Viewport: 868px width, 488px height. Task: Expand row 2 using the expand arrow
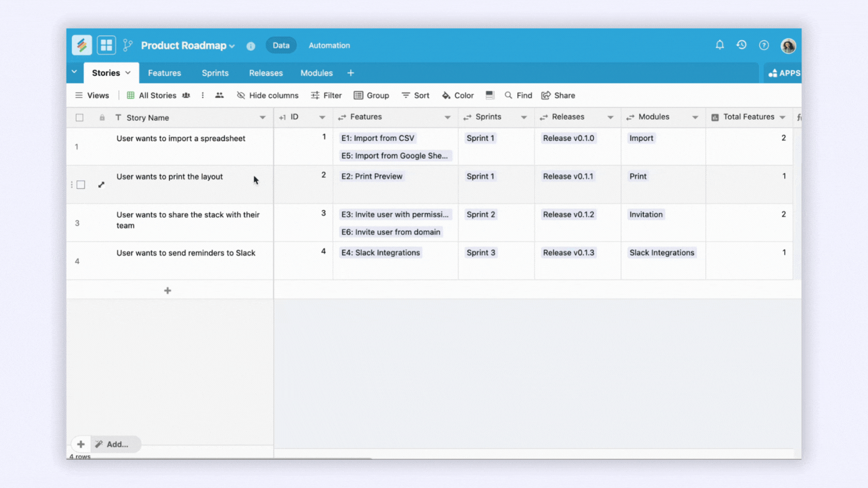[x=101, y=184]
